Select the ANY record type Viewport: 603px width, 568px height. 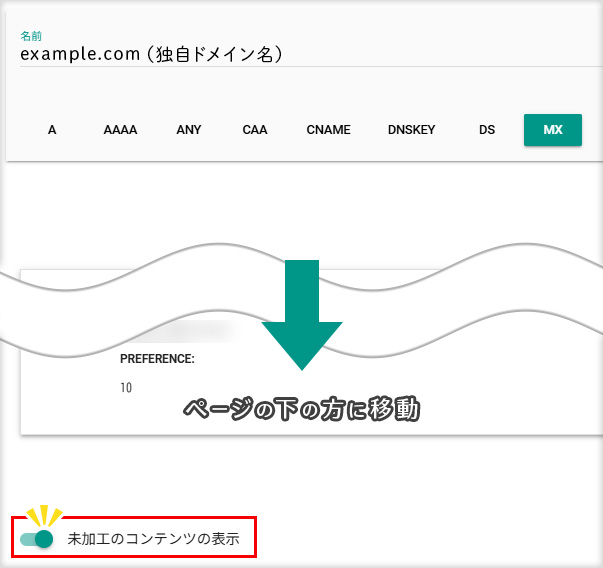pyautogui.click(x=189, y=130)
